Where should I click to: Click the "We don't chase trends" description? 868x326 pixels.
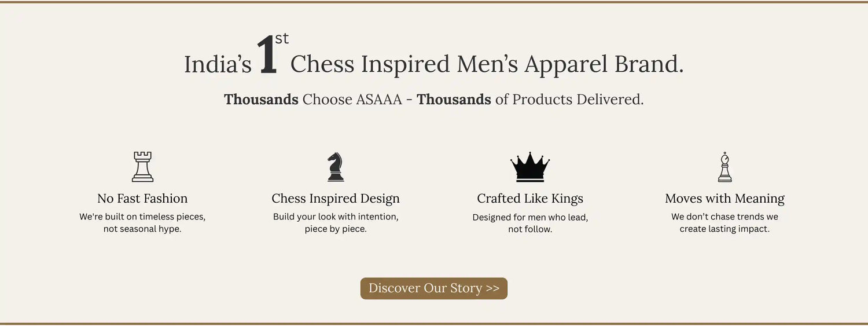point(724,223)
